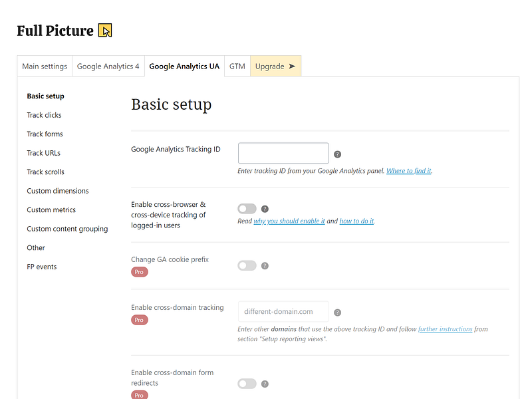Click the 'Full Picture' title text

tap(55, 31)
